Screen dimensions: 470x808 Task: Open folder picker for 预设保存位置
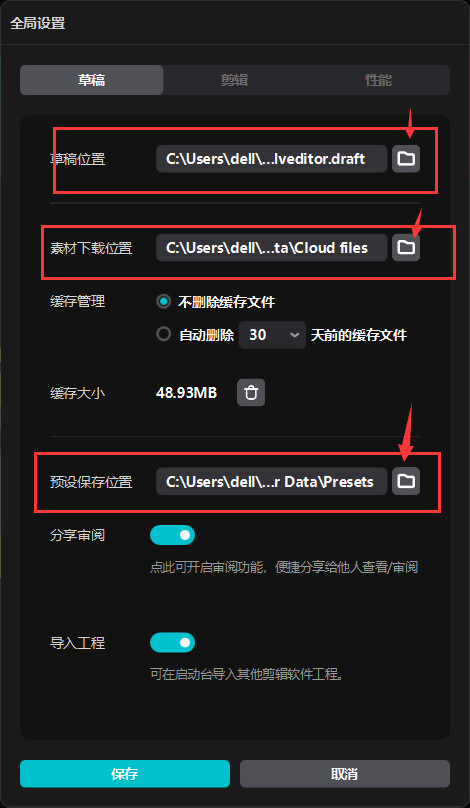pos(406,481)
